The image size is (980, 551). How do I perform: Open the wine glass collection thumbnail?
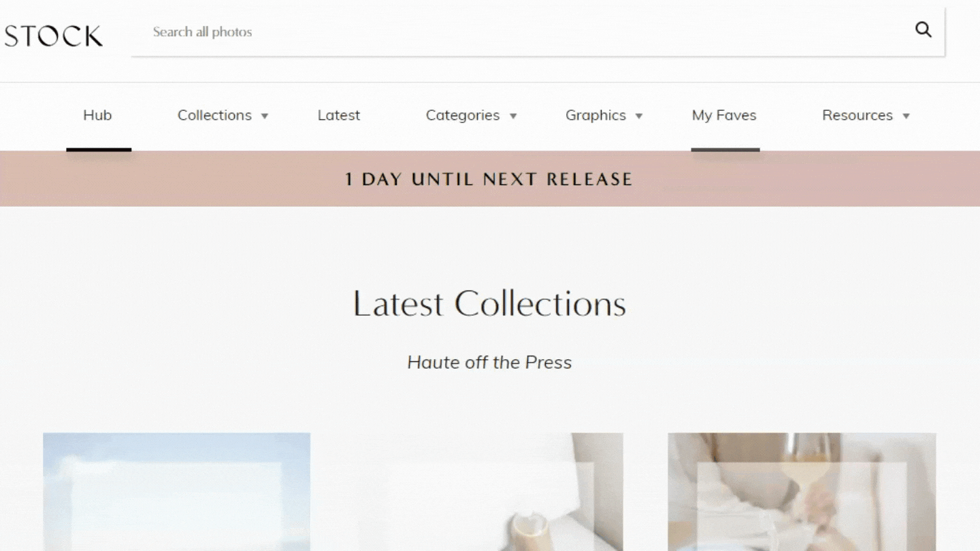pyautogui.click(x=802, y=492)
